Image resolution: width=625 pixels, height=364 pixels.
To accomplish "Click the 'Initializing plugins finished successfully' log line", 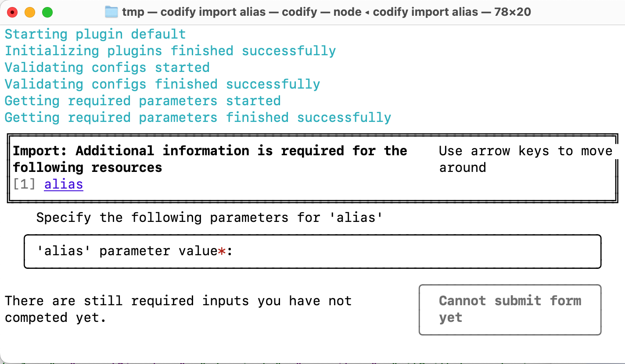I will (169, 50).
